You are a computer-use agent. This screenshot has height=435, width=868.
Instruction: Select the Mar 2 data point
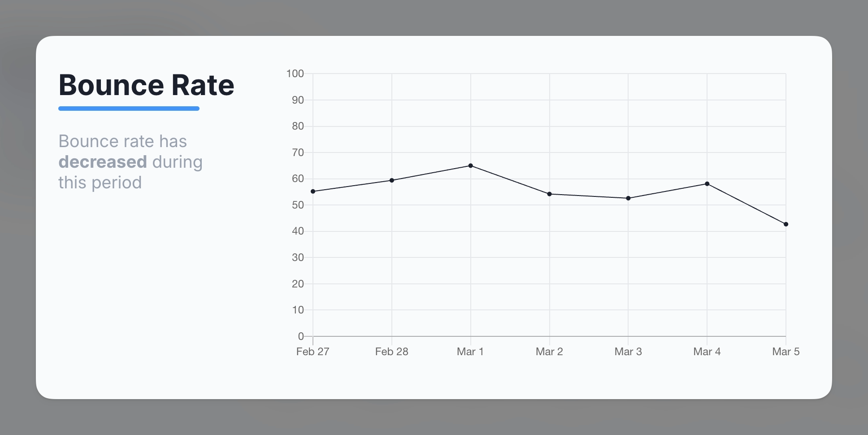pyautogui.click(x=550, y=194)
